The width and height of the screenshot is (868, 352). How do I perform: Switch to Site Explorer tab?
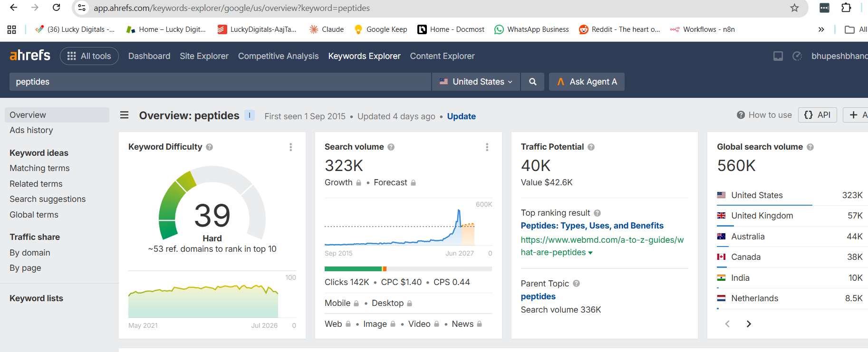(204, 56)
